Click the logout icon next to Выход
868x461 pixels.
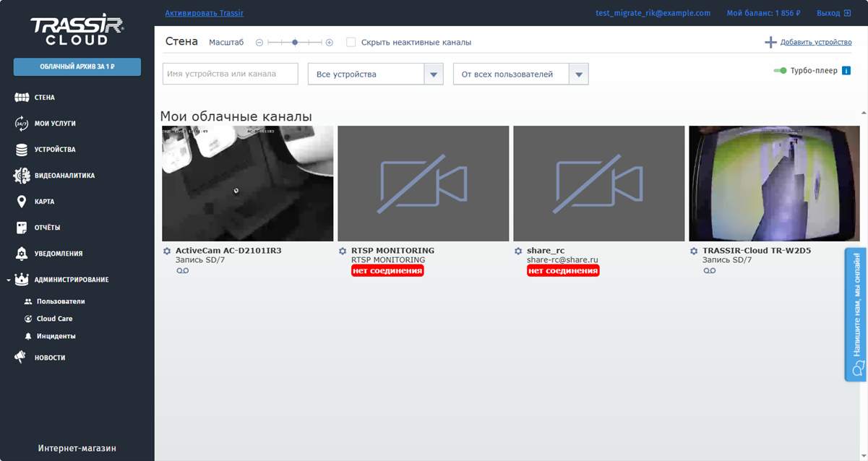click(847, 13)
